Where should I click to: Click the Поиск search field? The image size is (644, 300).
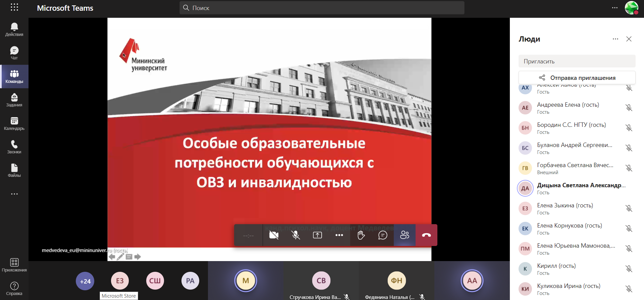tap(322, 8)
